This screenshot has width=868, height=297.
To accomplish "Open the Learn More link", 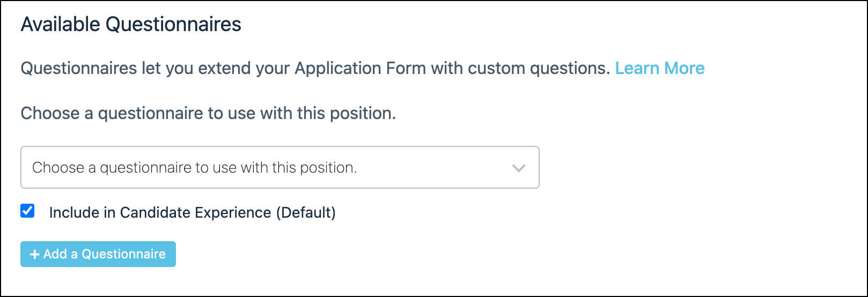I will [659, 69].
